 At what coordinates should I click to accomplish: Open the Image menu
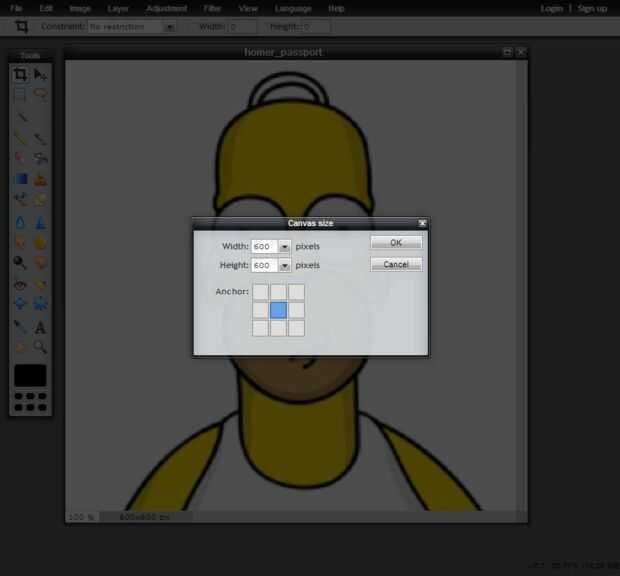[x=80, y=8]
